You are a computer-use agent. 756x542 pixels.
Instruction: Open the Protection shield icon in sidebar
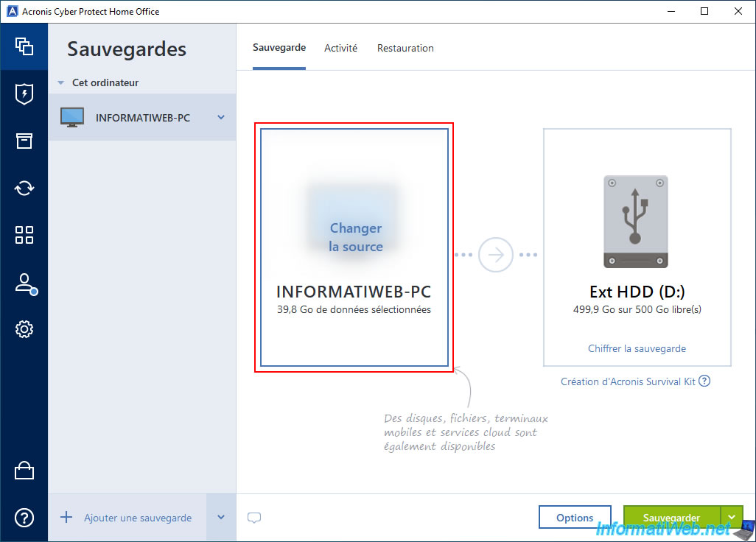(24, 94)
